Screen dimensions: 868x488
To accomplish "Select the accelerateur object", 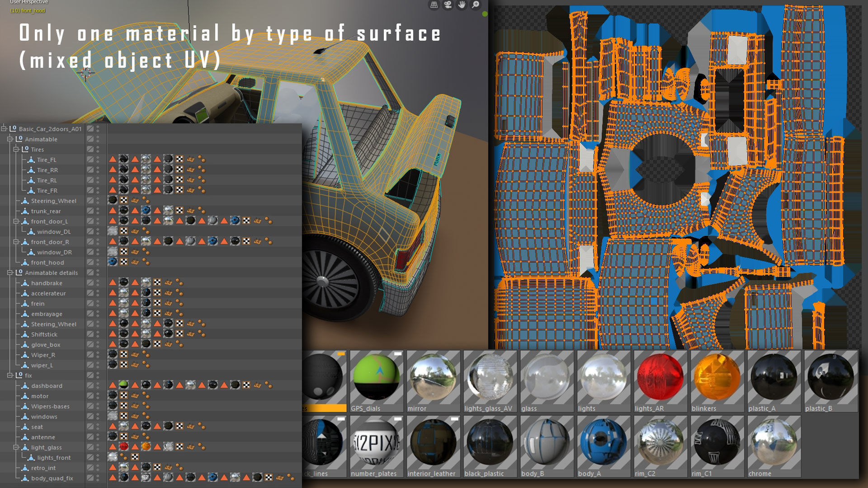I will 48,293.
